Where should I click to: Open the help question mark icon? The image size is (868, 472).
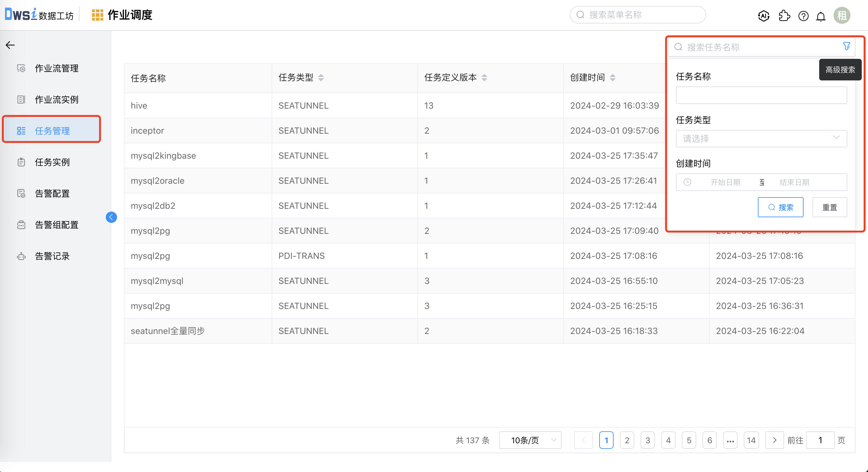[803, 16]
